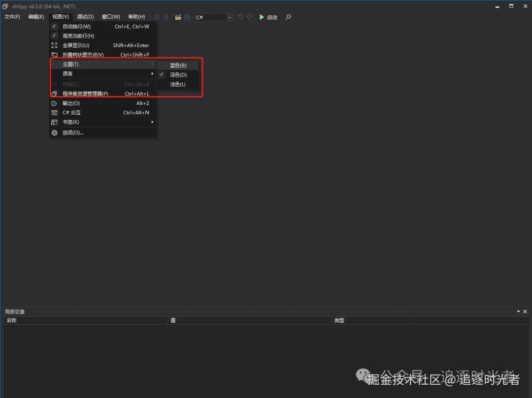The image size is (532, 398).
Task: Open the 局部变量 panel options dropdown arrow
Action: tap(518, 311)
